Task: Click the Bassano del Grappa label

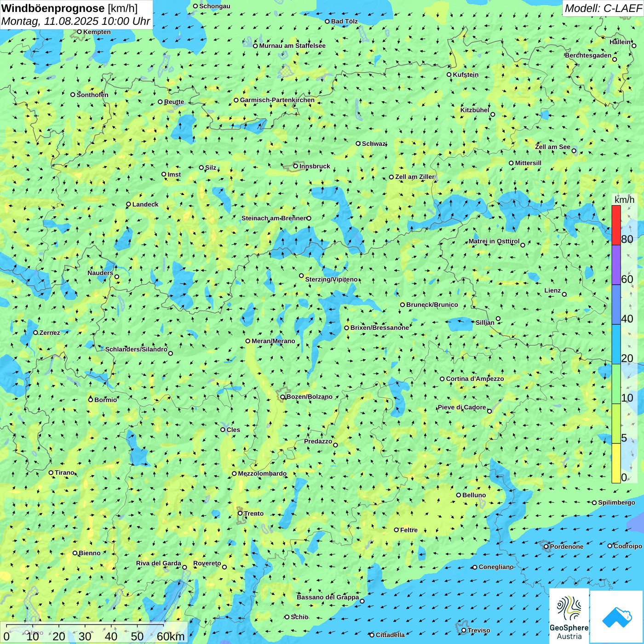Action: pyautogui.click(x=328, y=597)
